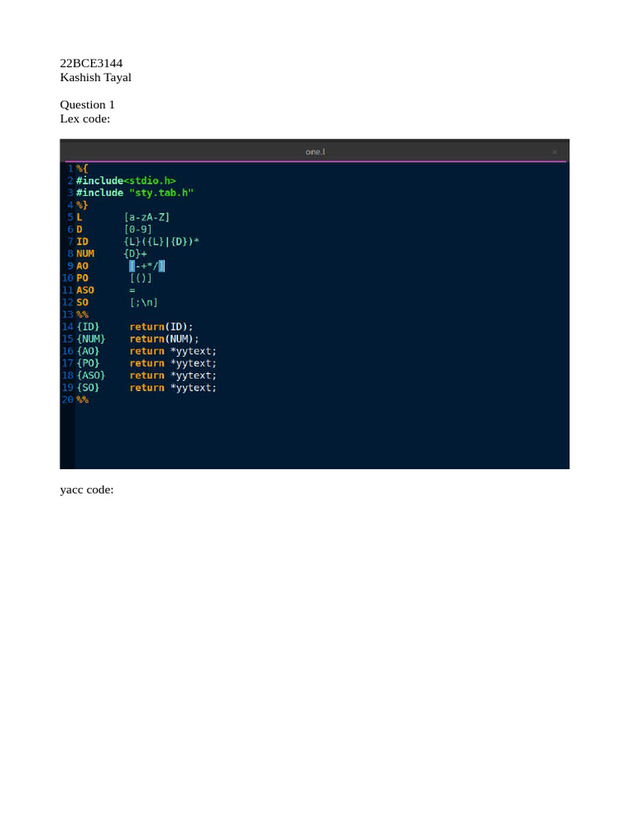Click line number 10 in the gutter
Viewport: 630px width, 840px height.
67,278
